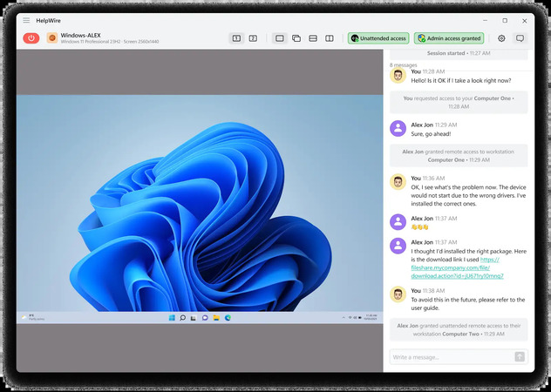551x392 pixels.
Task: Click the 'Hello! Is it OK' message text
Action: tap(461, 80)
